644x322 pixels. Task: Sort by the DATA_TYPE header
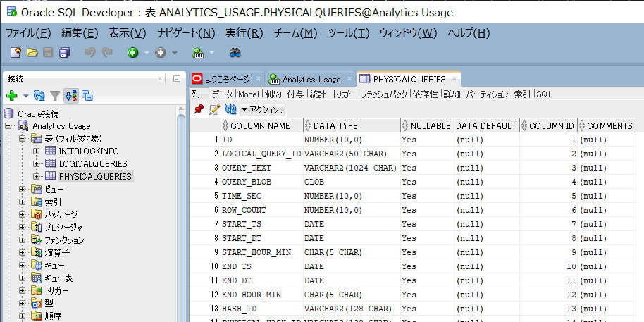tap(352, 125)
